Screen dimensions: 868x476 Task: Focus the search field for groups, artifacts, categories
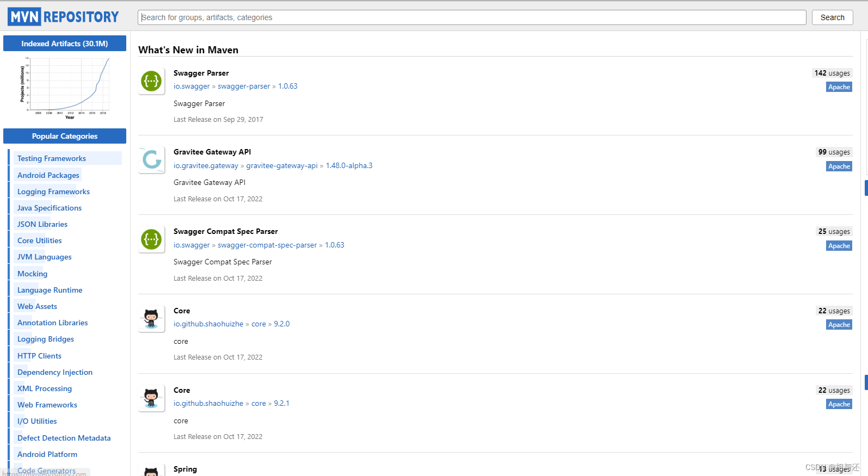[x=472, y=17]
